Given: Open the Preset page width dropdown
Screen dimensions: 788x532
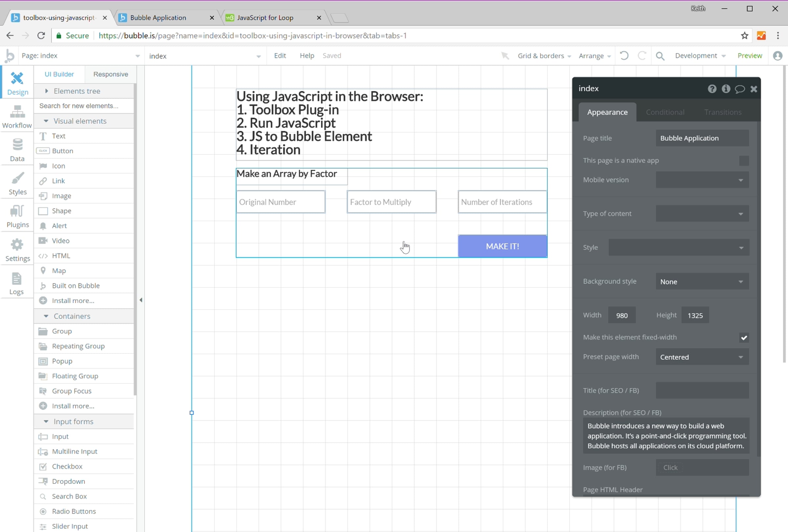Looking at the screenshot, I should tap(702, 357).
